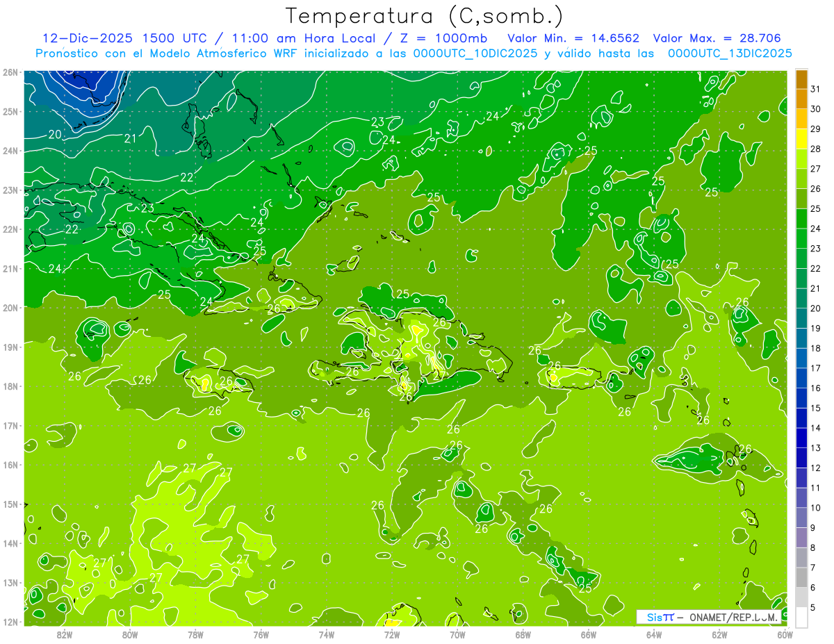Select "Valor Max. = 28.706" value
The image size is (834, 644).
(717, 38)
